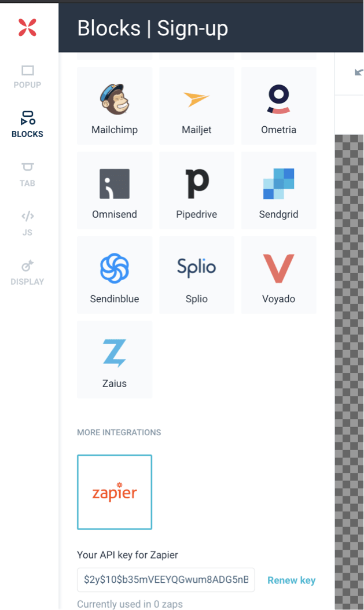Choose the Mailchimp integration tile
Image resolution: width=364 pixels, height=610 pixels.
click(115, 106)
